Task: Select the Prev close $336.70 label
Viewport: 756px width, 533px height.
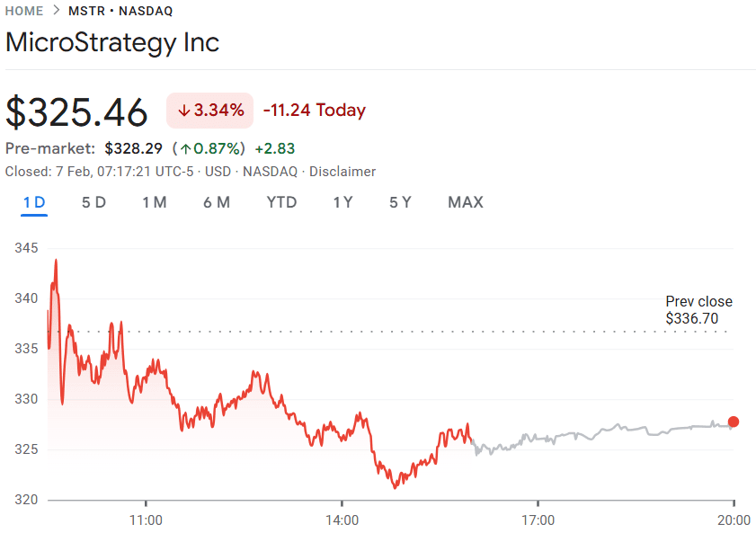Action: (x=699, y=310)
